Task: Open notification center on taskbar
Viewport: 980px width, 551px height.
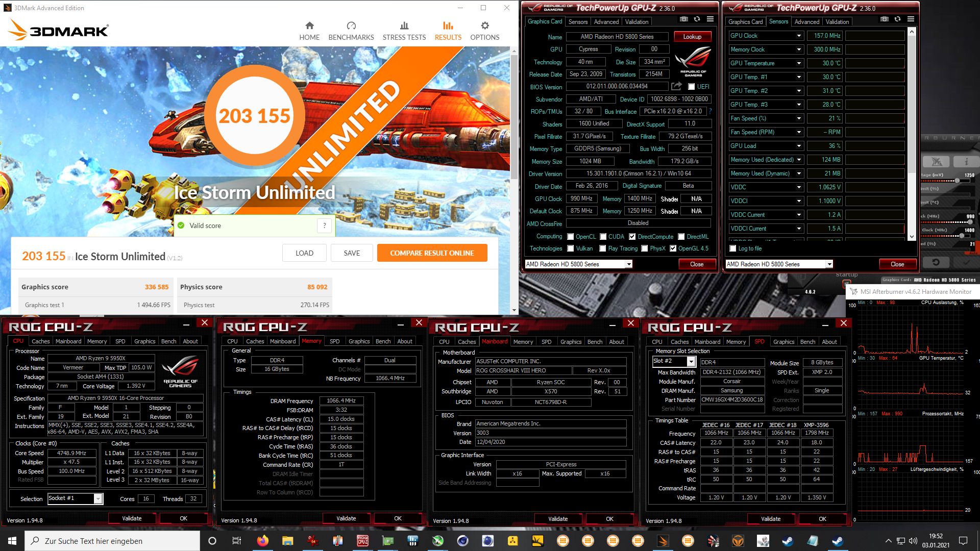Action: point(963,541)
